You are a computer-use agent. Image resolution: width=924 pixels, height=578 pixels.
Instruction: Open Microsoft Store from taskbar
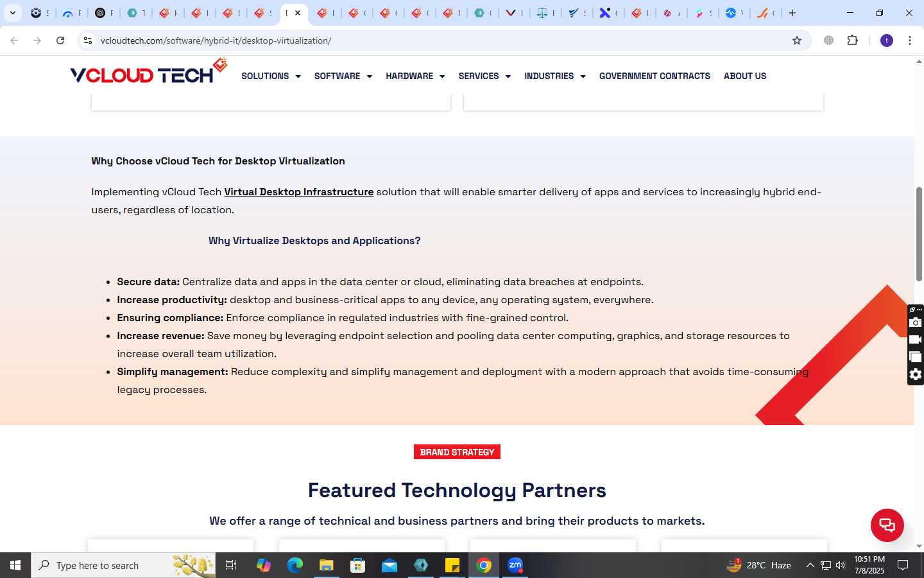click(x=357, y=565)
